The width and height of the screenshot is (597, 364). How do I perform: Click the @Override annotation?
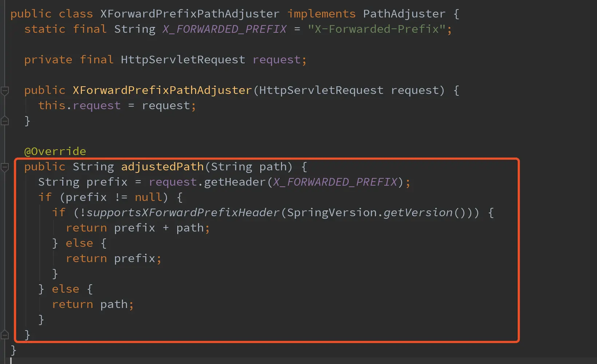point(55,151)
